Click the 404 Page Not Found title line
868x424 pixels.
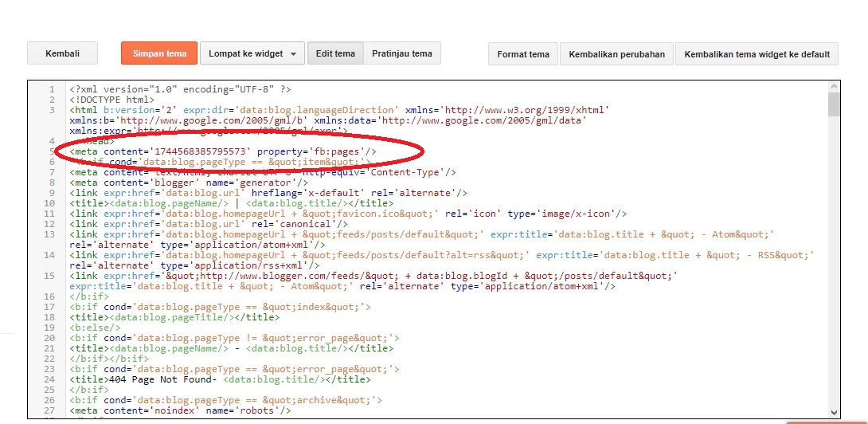click(221, 379)
